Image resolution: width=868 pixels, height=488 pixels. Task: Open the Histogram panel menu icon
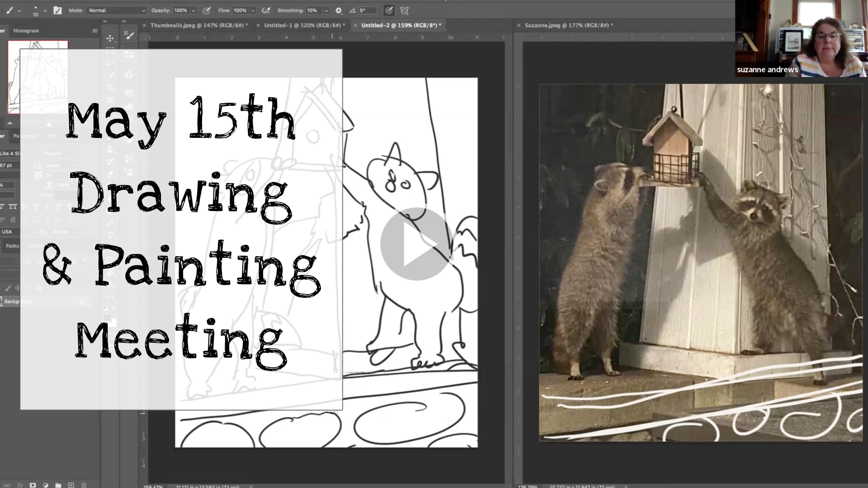click(94, 31)
